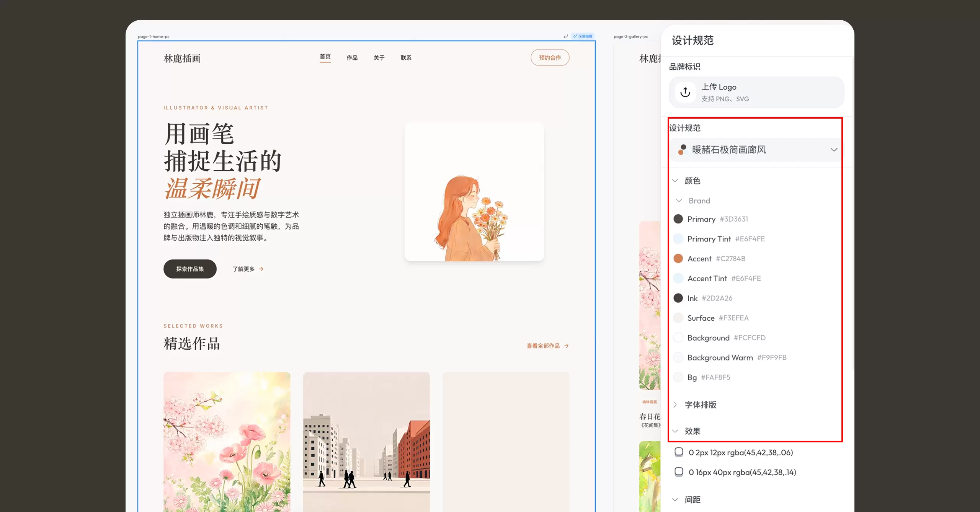Screen dimensions: 980x512
Task: Click the upload Logo arrow icon
Action: point(685,92)
